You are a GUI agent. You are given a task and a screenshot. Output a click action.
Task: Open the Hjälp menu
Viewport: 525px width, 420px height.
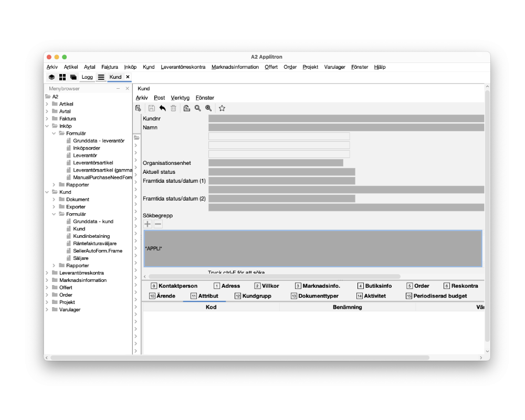[380, 67]
